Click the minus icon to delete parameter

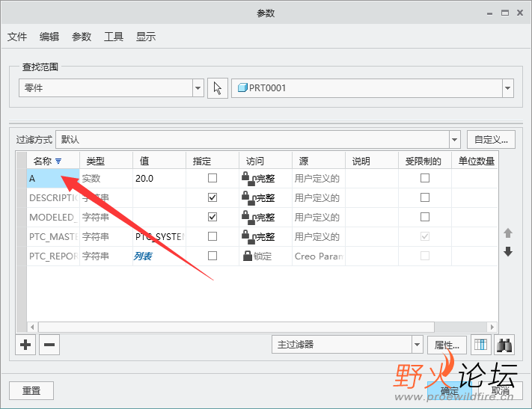click(49, 345)
